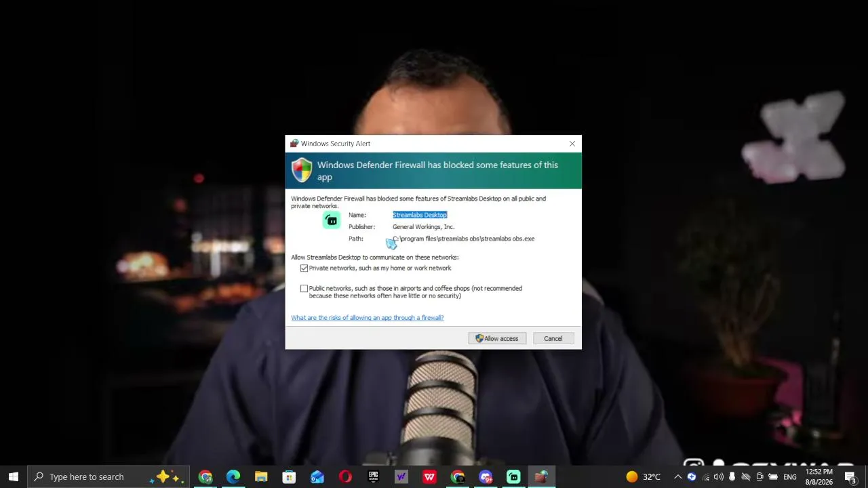Click the Meet Now camera tray icon
Screen dimensions: 868x488
click(759, 476)
